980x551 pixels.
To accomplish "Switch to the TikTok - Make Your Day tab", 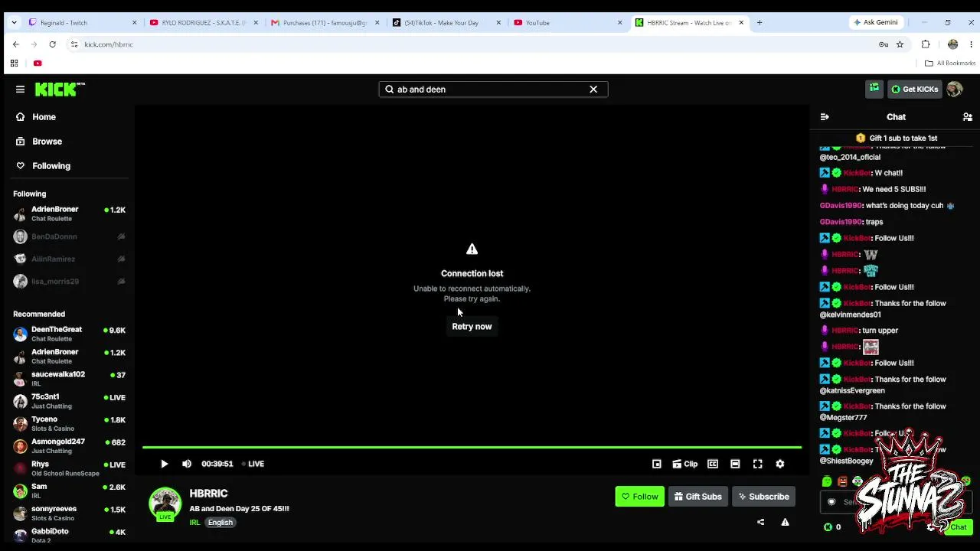I will point(446,23).
